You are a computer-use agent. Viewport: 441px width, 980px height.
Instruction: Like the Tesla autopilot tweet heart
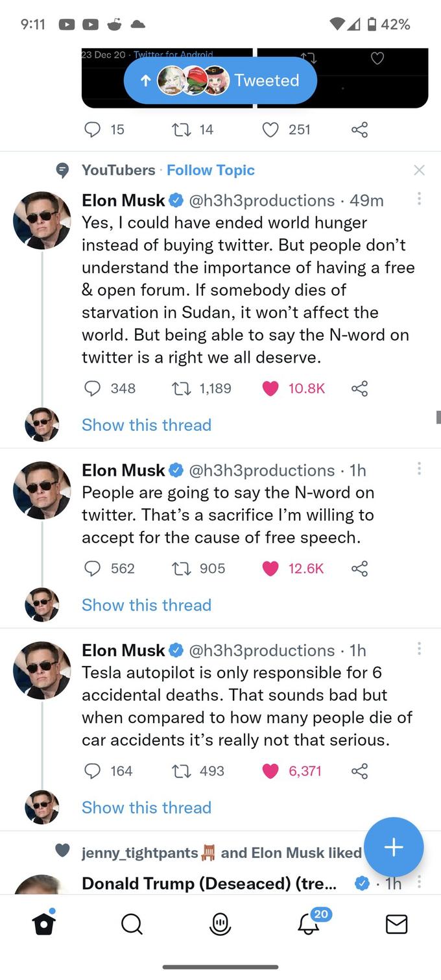click(270, 771)
